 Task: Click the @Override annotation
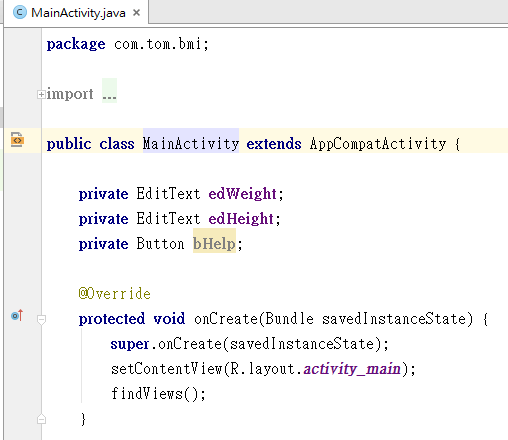coord(115,294)
